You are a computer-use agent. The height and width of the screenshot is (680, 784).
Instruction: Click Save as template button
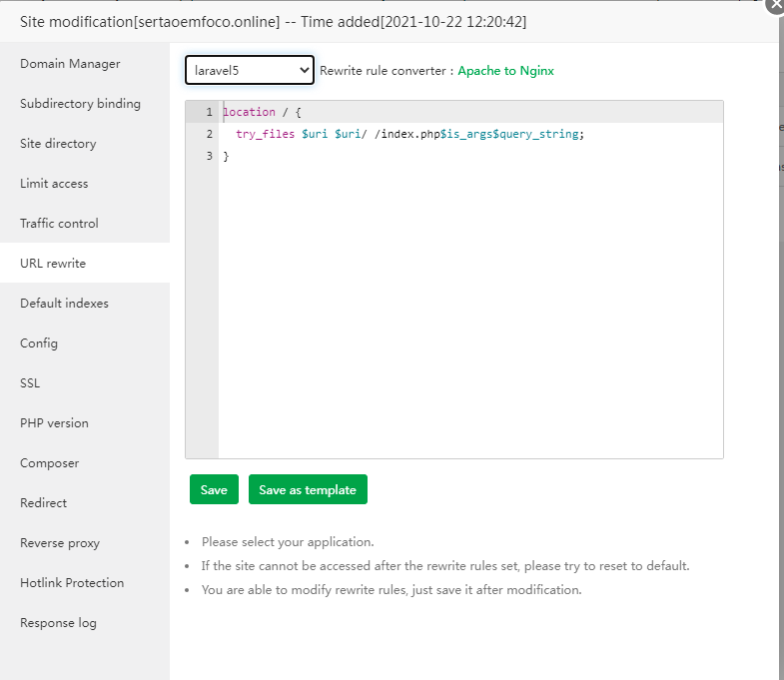[x=308, y=489]
